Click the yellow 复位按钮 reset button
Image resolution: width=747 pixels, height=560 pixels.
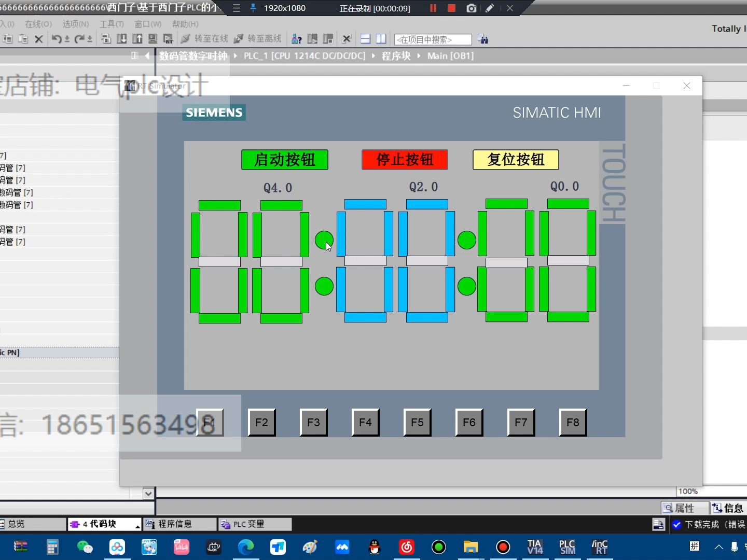tap(516, 160)
